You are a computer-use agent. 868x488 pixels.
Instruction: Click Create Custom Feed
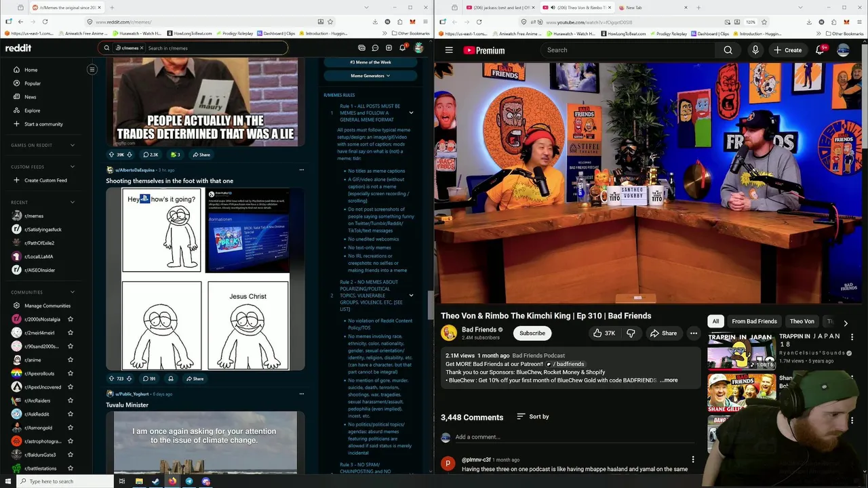point(47,180)
